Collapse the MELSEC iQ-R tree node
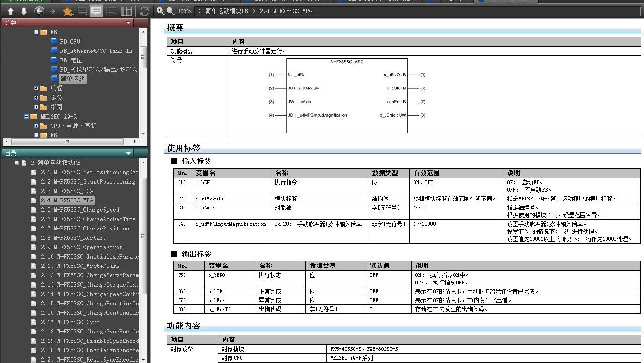This screenshot has width=644, height=363. pos(27,116)
